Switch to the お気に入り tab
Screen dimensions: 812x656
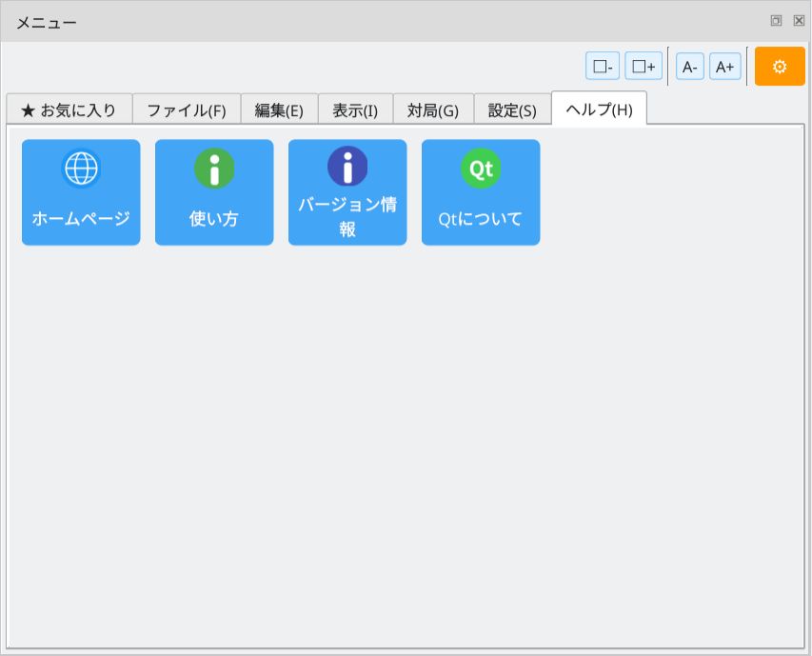[69, 109]
